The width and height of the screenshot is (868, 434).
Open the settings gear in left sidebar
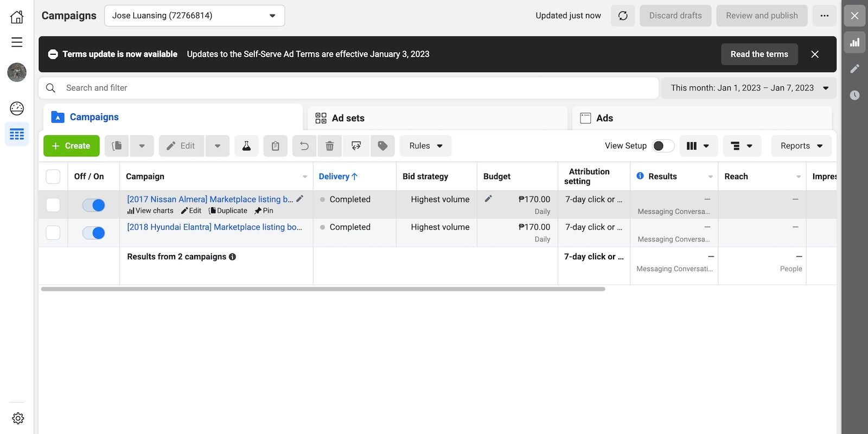coord(18,418)
